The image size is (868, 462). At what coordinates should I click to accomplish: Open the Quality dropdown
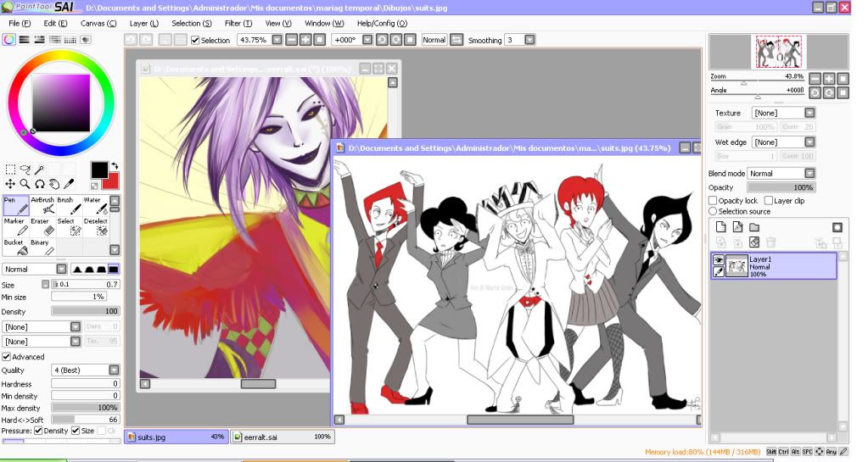pyautogui.click(x=114, y=370)
